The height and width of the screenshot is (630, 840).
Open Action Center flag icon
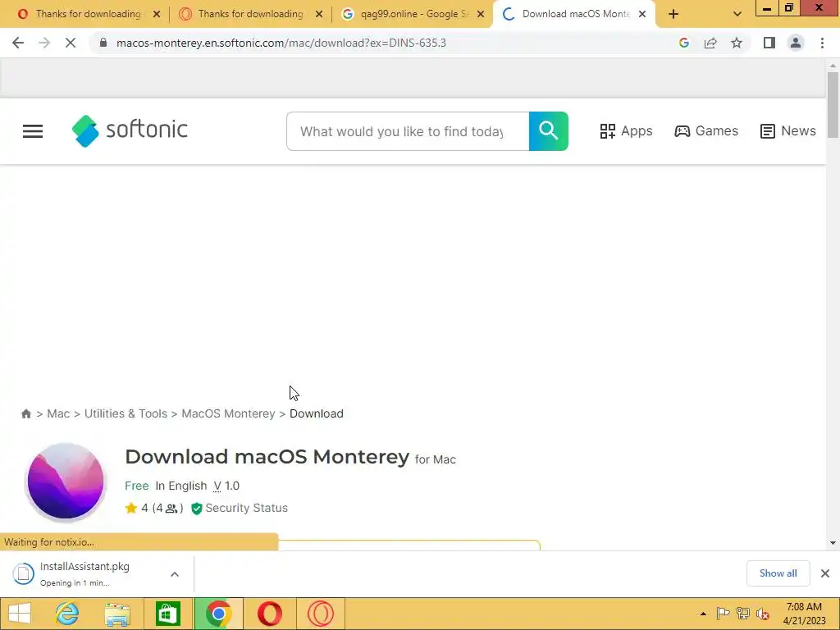point(723,614)
